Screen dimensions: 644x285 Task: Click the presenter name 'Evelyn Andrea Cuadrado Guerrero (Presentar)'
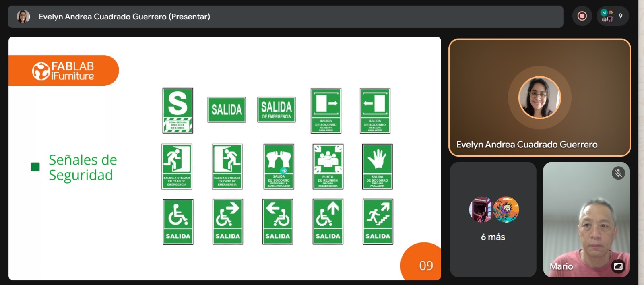124,17
